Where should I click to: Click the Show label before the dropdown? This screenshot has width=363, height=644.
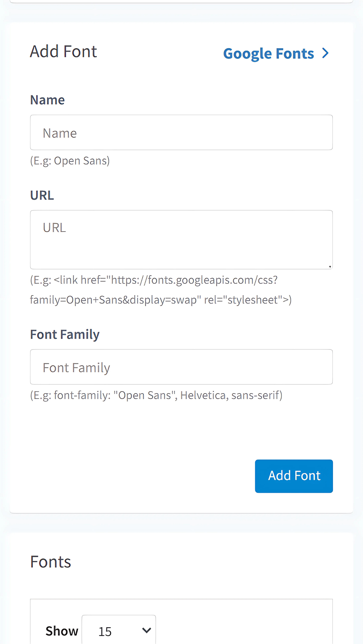click(62, 631)
